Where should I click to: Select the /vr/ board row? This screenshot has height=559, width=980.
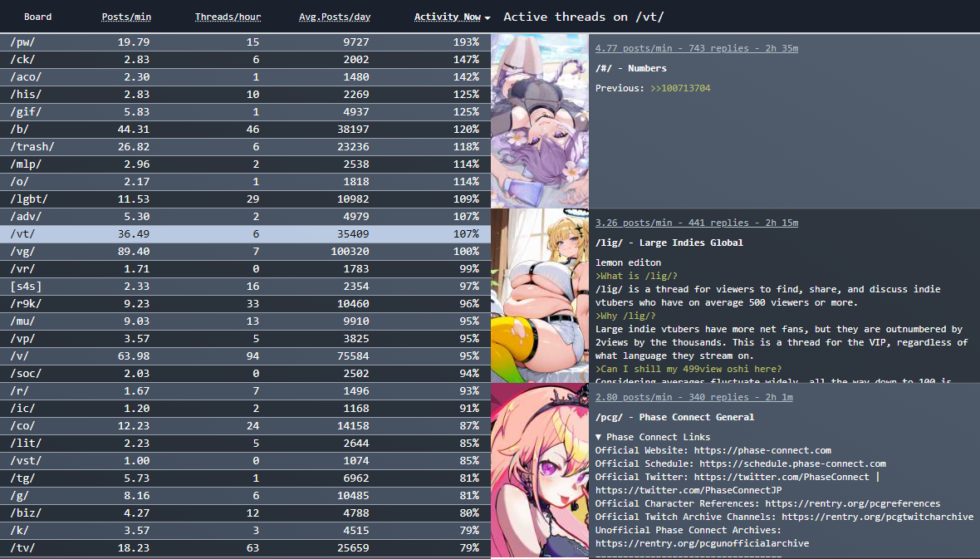(245, 269)
